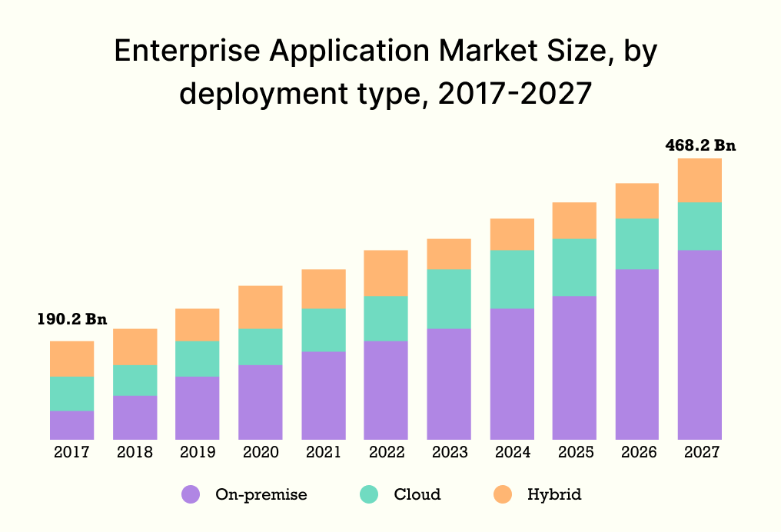Screen dimensions: 781x532
Task: Click the 2026 purple On-premise segment
Action: tap(637, 354)
